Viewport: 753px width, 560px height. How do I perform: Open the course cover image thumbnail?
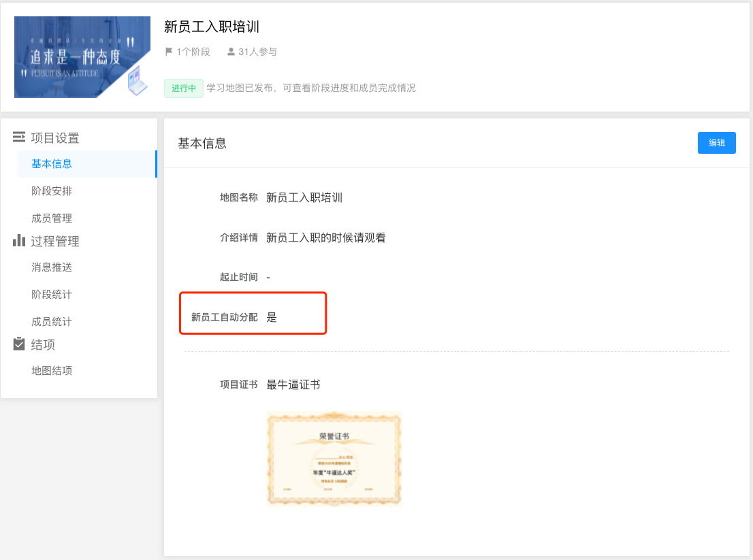coord(82,57)
